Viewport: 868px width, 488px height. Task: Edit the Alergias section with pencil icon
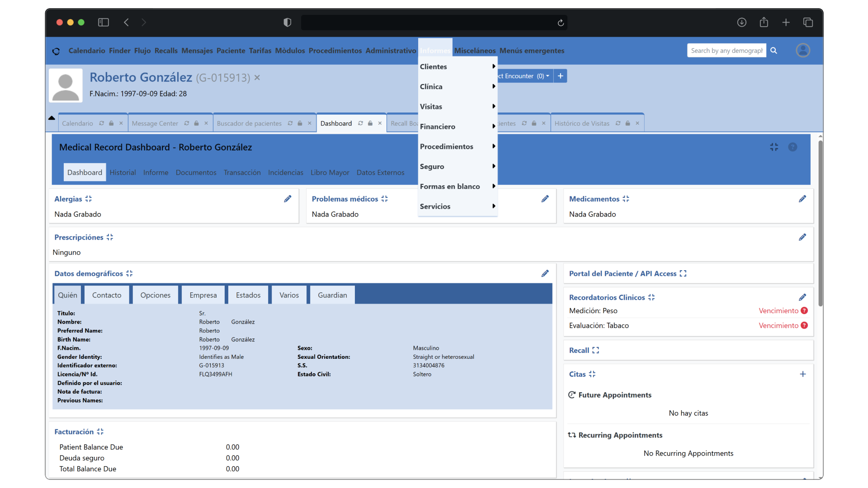(288, 199)
